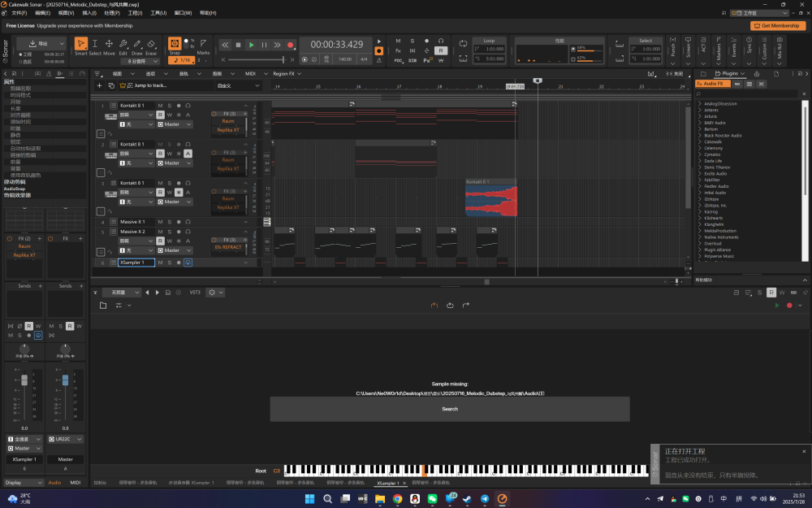Click the 1/16 snap resolution button
The width and height of the screenshot is (812, 508).
click(181, 60)
